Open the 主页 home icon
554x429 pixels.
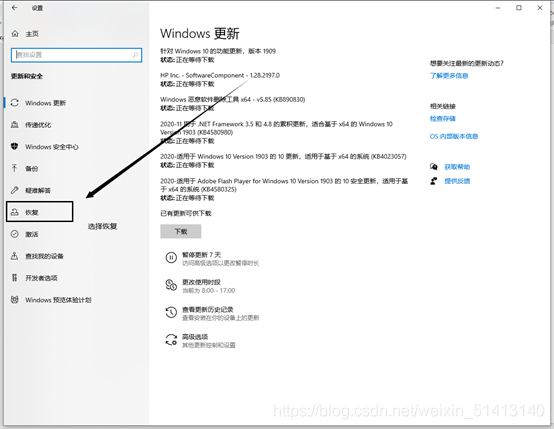(15, 34)
